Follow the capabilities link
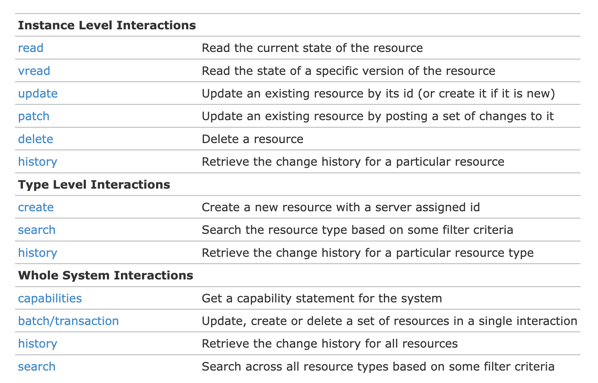This screenshot has width=598, height=383. coord(50,298)
